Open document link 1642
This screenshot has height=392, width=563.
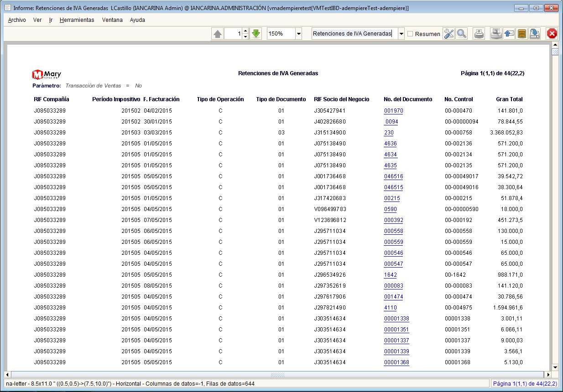point(390,275)
